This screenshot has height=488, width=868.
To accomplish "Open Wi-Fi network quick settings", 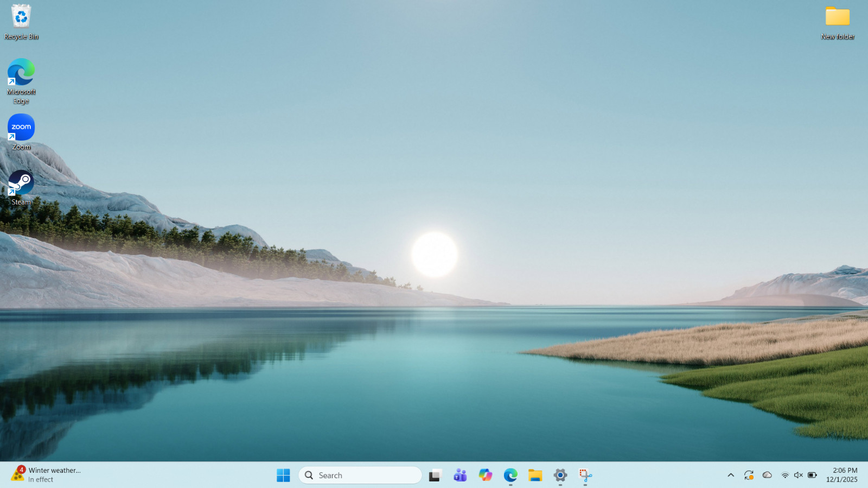I will [x=785, y=476].
